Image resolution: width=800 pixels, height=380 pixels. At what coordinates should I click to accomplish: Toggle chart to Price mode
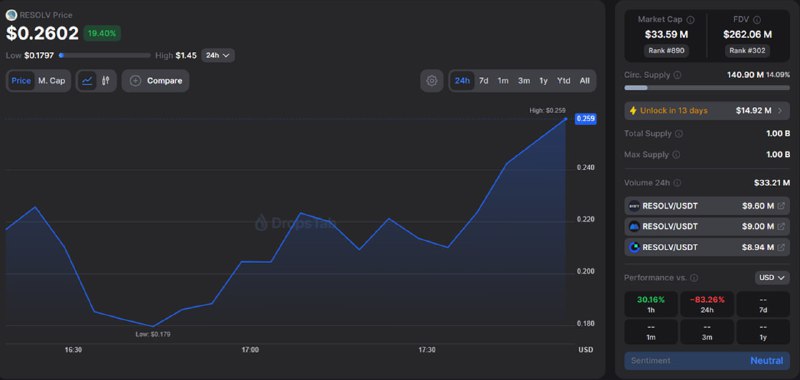(21, 81)
